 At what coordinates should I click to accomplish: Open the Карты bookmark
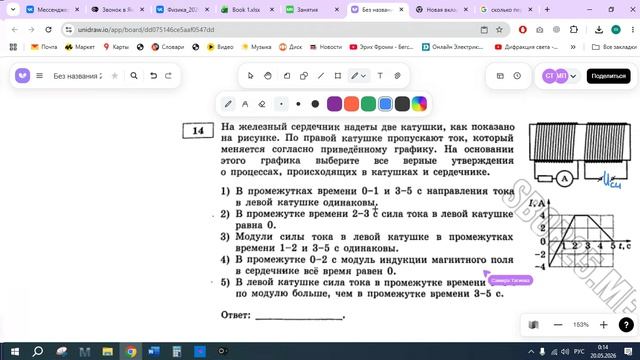(x=116, y=47)
